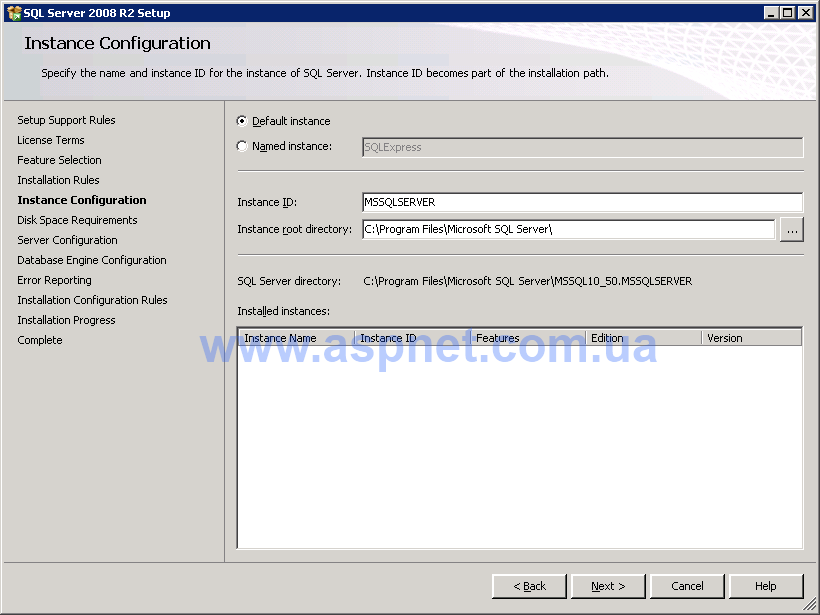Cancel the SQL Server setup

point(687,586)
